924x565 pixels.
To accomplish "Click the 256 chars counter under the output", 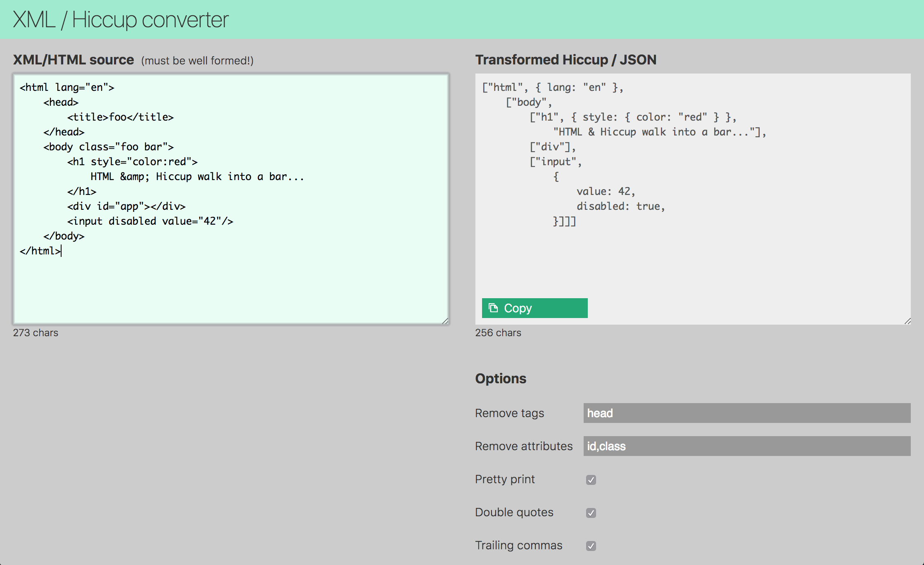I will [x=498, y=332].
